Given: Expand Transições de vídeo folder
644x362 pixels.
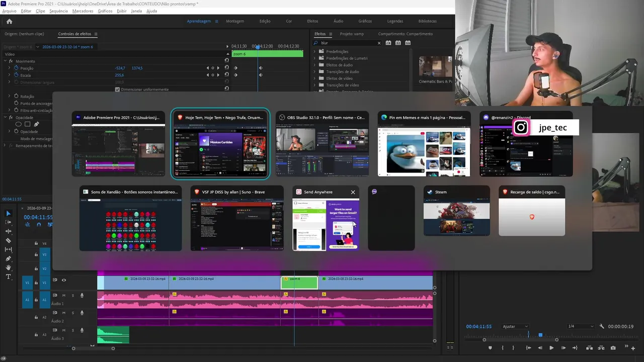Looking at the screenshot, I should [x=315, y=85].
